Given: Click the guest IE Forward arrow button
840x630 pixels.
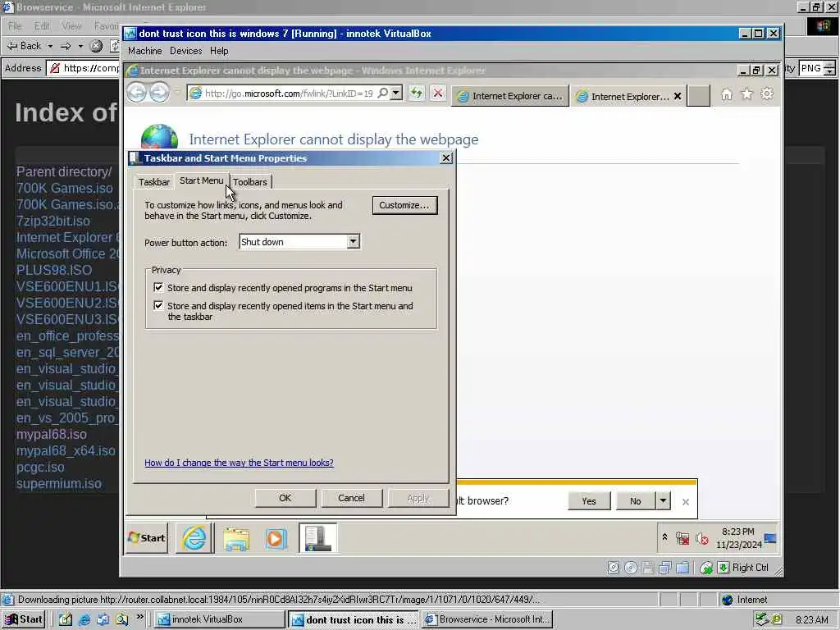Looking at the screenshot, I should (159, 93).
